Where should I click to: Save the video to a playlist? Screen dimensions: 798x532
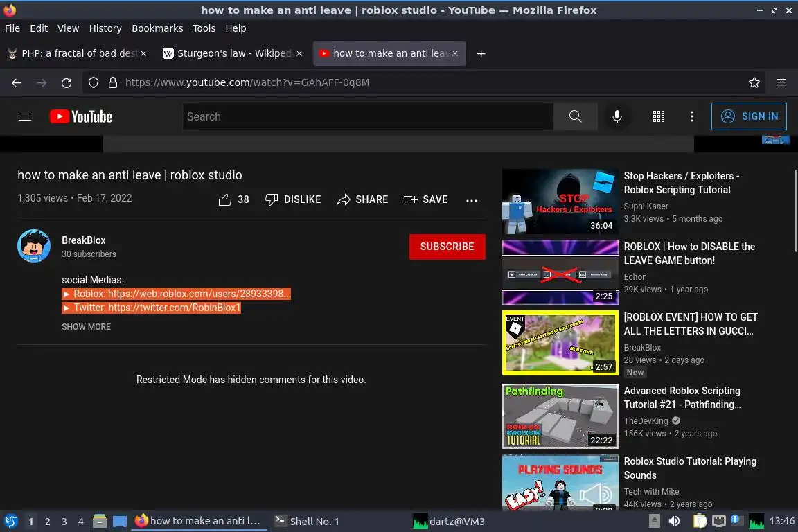(x=425, y=199)
